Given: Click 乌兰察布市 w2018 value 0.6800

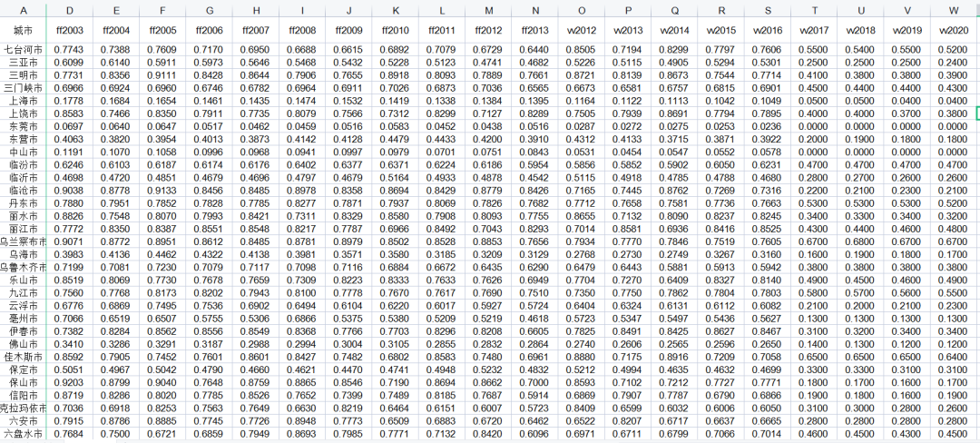Looking at the screenshot, I should tap(860, 241).
